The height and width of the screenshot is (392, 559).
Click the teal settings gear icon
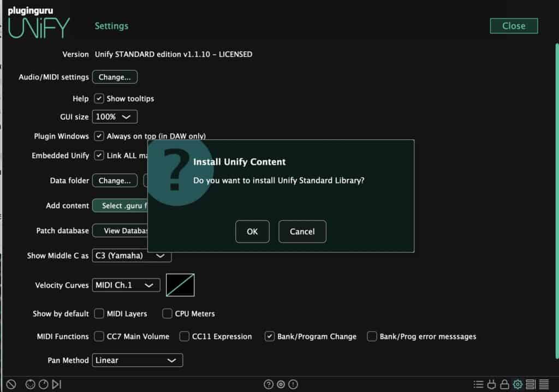point(518,384)
